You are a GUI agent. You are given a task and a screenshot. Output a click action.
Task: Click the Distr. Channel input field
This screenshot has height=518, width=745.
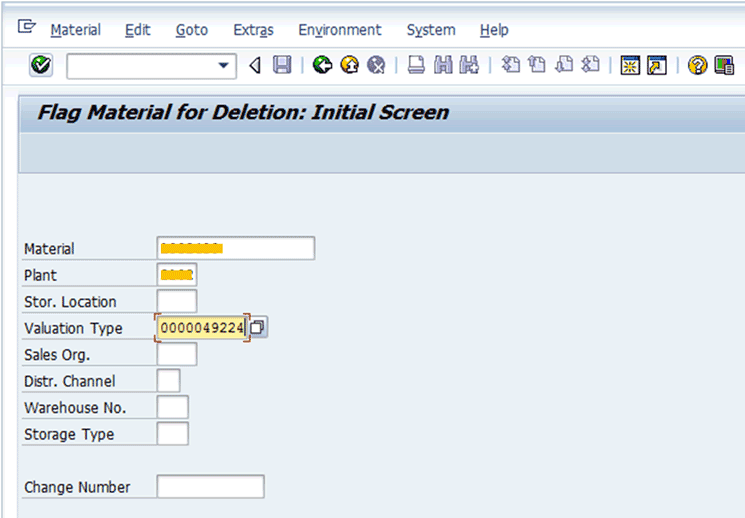169,381
